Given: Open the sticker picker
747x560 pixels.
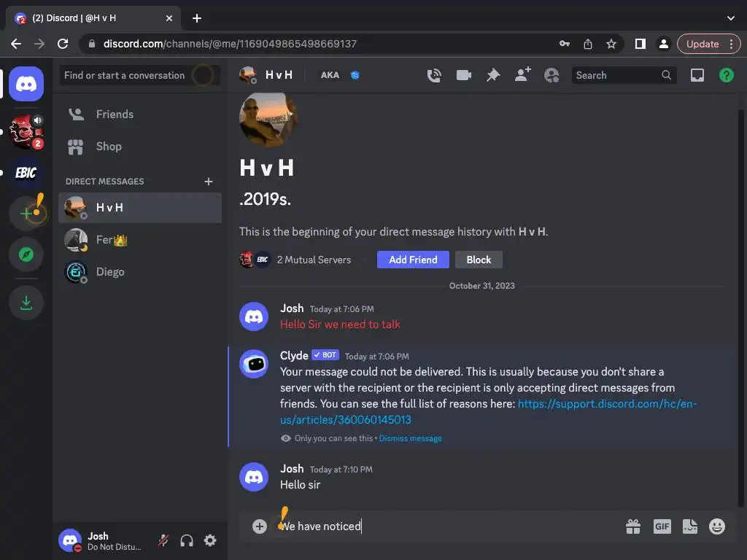Looking at the screenshot, I should point(690,526).
